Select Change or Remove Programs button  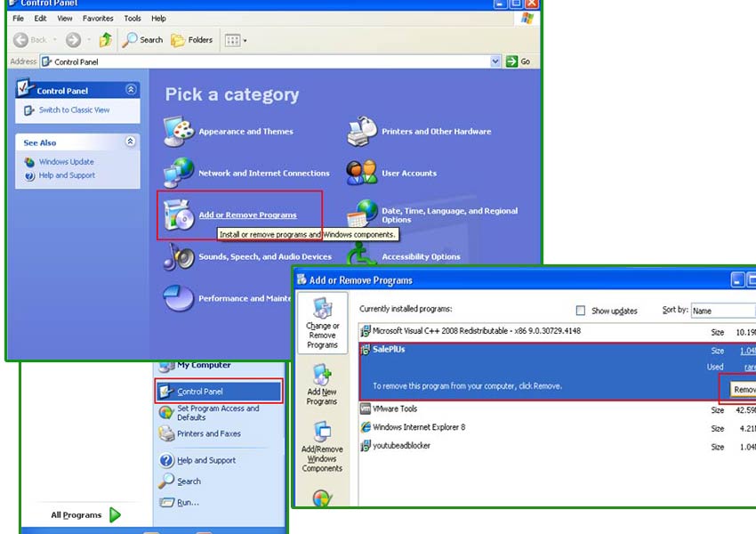click(322, 323)
